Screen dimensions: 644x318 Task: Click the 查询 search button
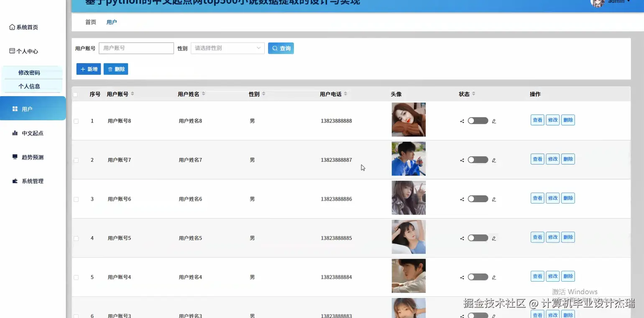[281, 48]
